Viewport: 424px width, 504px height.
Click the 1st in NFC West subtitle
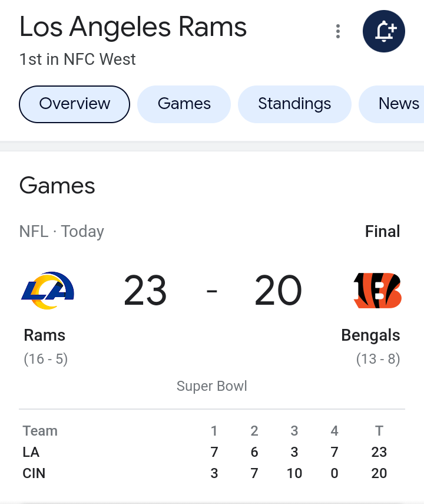click(x=77, y=60)
